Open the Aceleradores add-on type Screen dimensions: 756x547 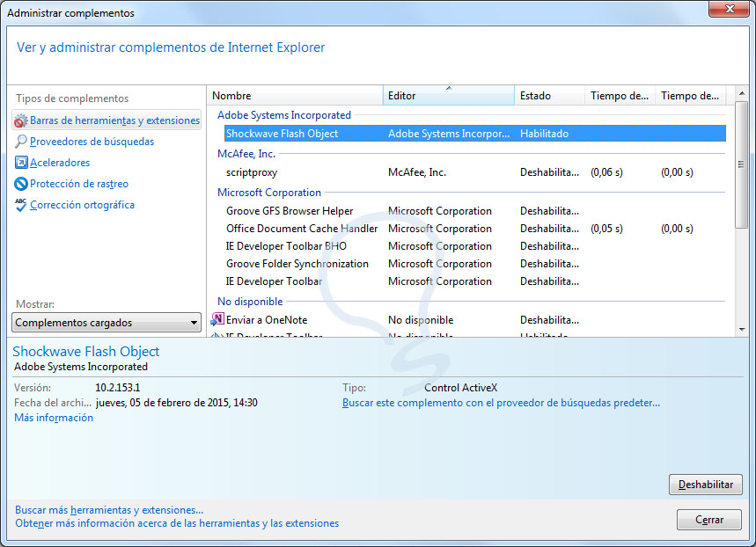60,163
